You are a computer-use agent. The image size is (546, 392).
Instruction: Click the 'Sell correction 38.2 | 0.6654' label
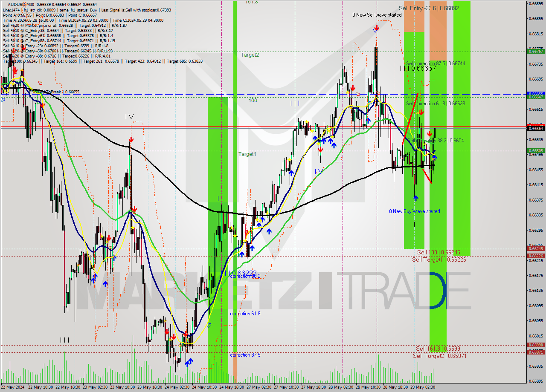pos(435,141)
